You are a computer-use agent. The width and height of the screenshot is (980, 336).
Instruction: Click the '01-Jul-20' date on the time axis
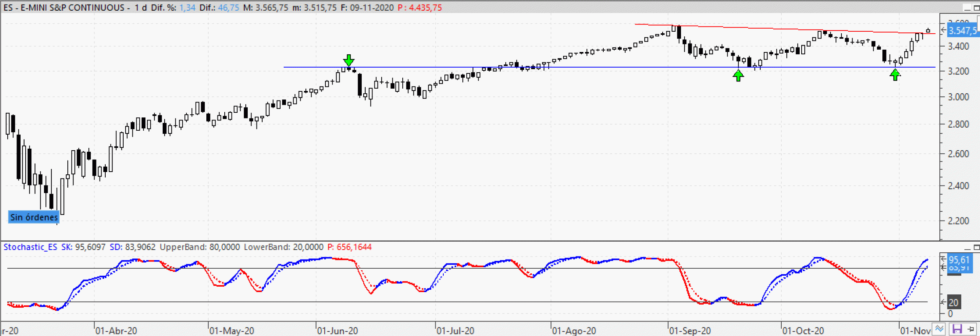456,331
